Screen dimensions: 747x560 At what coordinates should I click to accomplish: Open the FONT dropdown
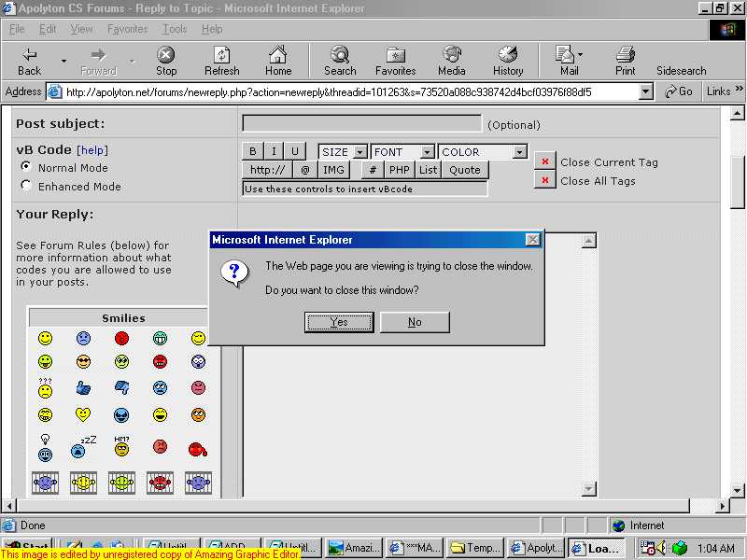tap(402, 151)
